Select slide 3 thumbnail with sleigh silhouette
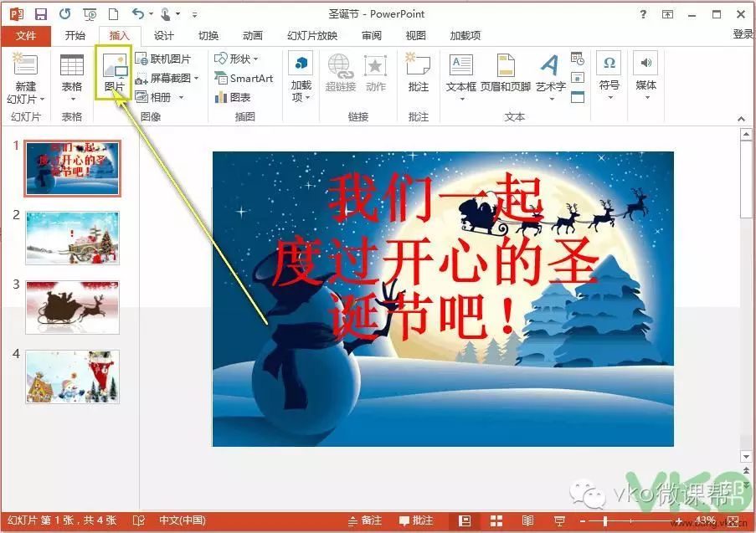756x533 pixels. click(x=72, y=307)
